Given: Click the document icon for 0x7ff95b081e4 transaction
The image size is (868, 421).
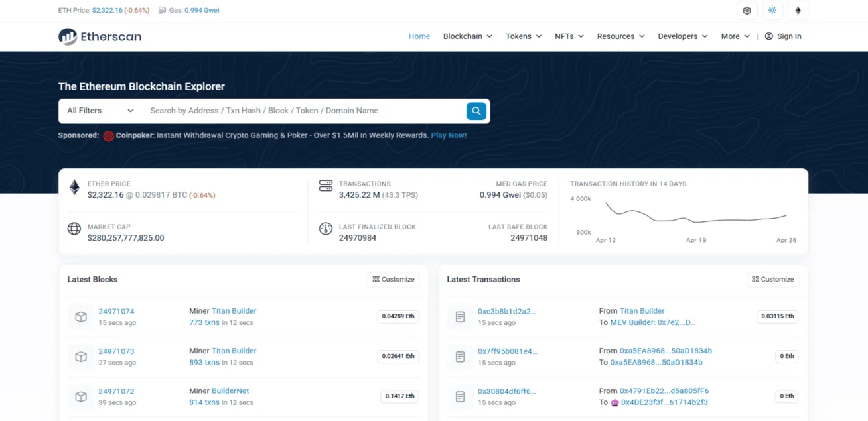Looking at the screenshot, I should pos(461,357).
